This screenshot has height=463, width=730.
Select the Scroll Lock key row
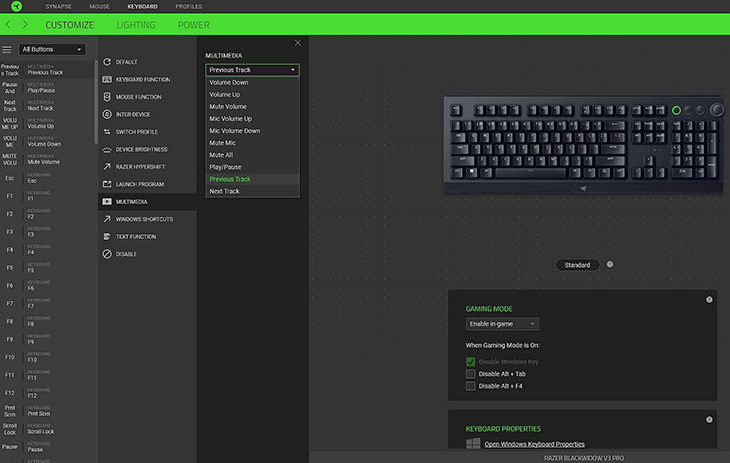click(x=47, y=429)
